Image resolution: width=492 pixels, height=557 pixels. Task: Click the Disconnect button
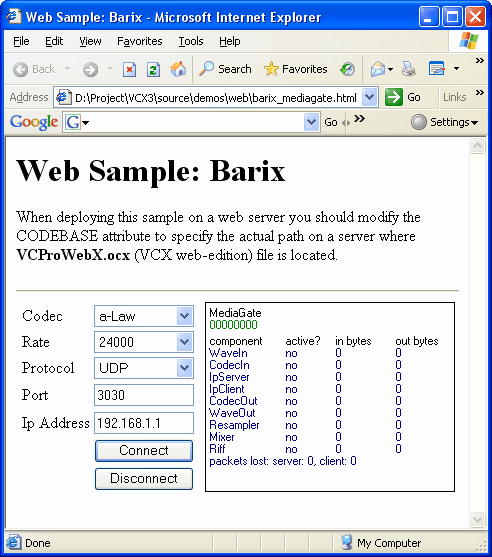click(144, 478)
